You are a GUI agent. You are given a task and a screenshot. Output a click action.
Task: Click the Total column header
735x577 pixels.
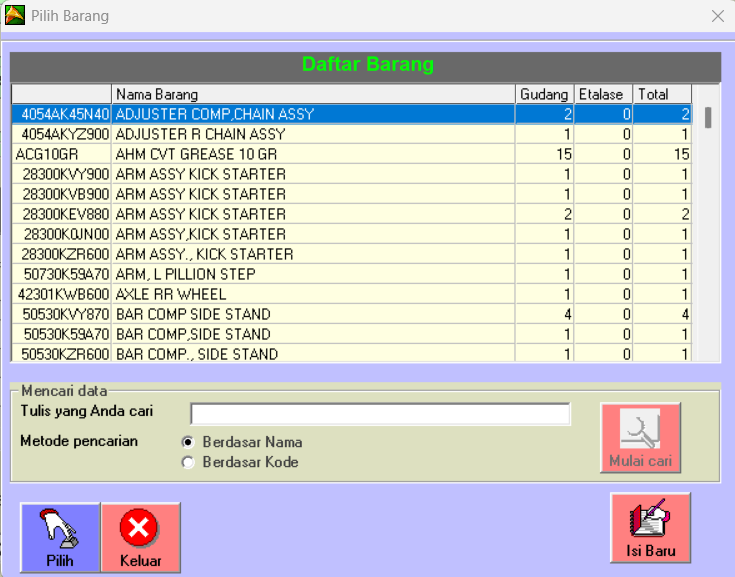663,94
